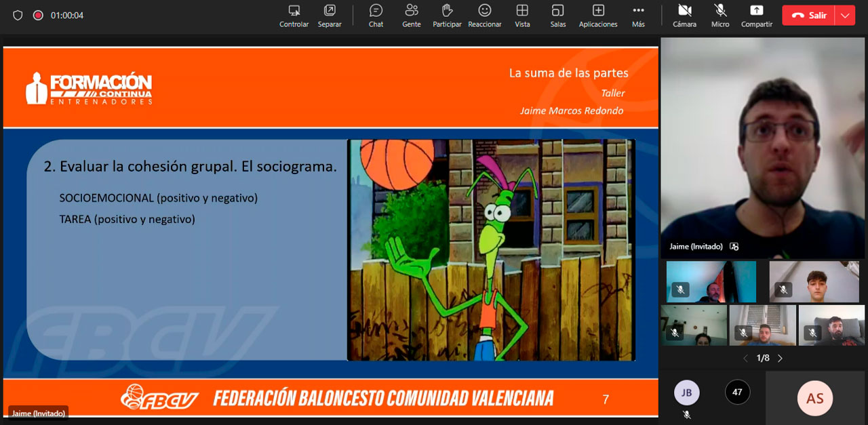The height and width of the screenshot is (425, 868).
Task: Click the 'La suma de las partes' title
Action: (x=568, y=73)
